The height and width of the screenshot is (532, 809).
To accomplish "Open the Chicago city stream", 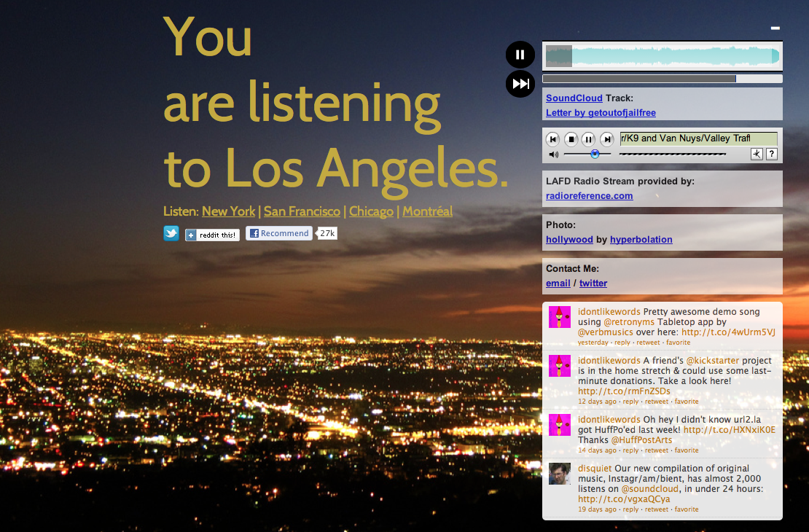I will 371,211.
